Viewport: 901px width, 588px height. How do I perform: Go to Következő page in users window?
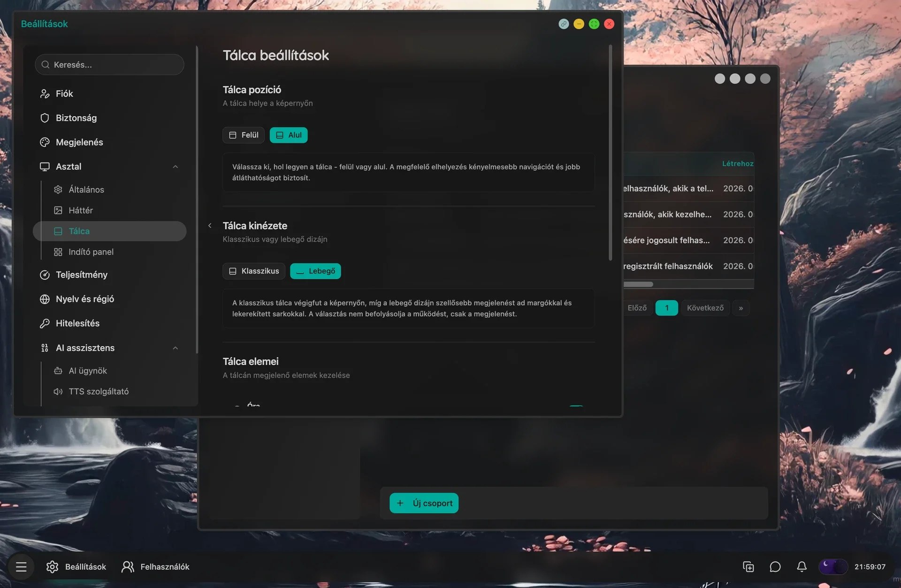coord(705,308)
